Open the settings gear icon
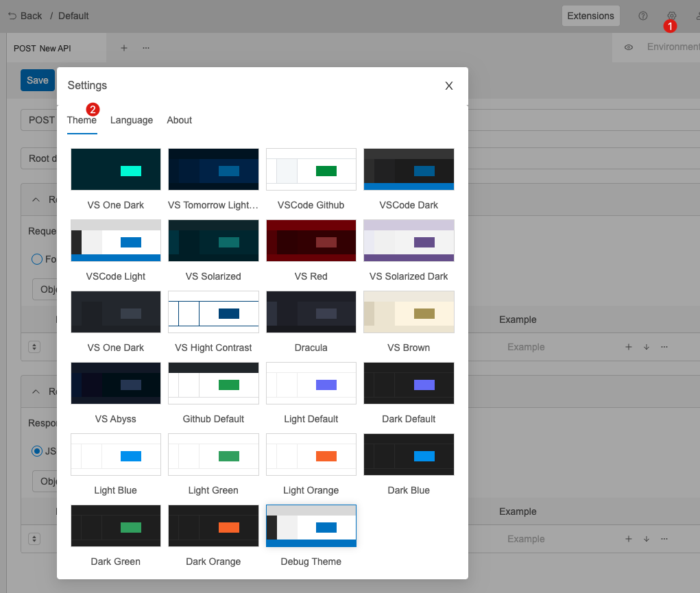The height and width of the screenshot is (593, 700). click(x=671, y=16)
